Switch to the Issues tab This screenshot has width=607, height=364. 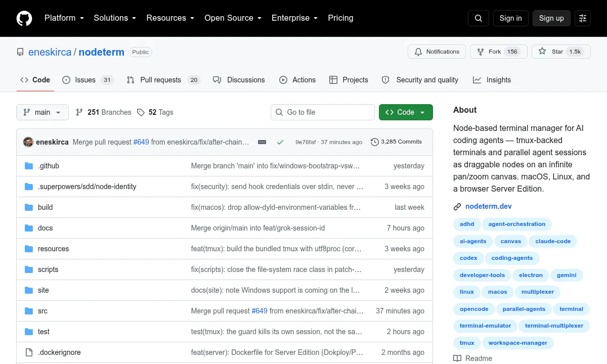click(88, 80)
